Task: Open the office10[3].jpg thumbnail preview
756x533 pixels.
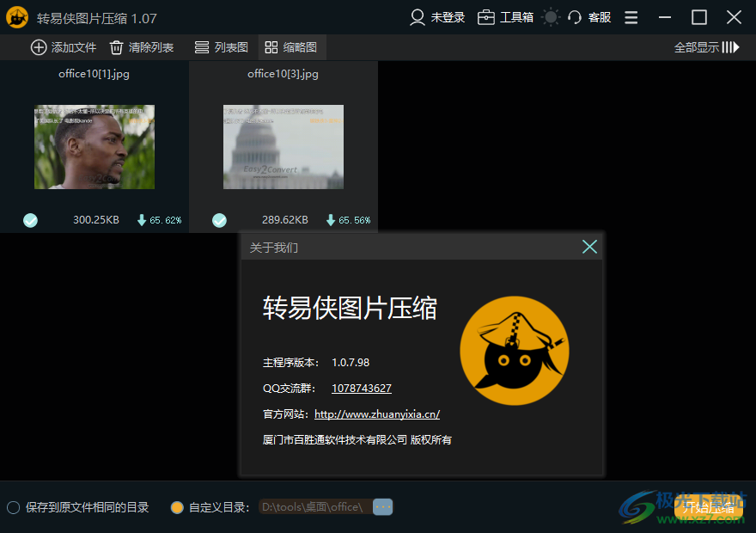Action: coord(283,147)
